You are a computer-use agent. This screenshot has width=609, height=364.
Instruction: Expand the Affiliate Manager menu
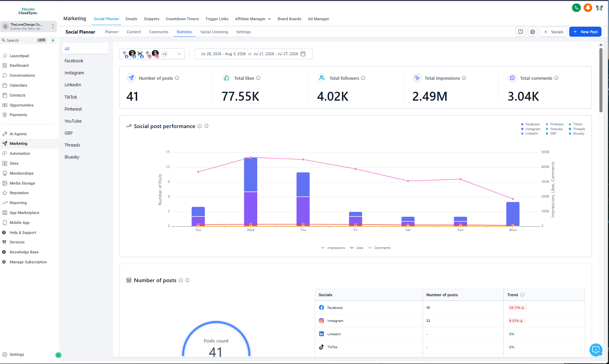click(253, 19)
